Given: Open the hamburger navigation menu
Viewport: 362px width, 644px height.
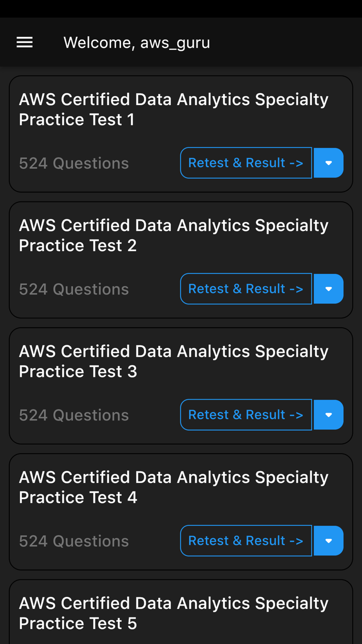Looking at the screenshot, I should click(24, 42).
